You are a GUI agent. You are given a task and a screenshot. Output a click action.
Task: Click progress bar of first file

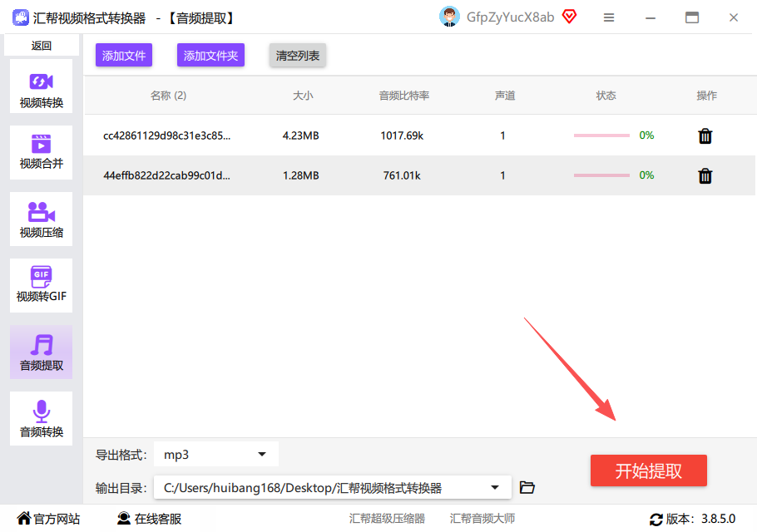(x=601, y=135)
